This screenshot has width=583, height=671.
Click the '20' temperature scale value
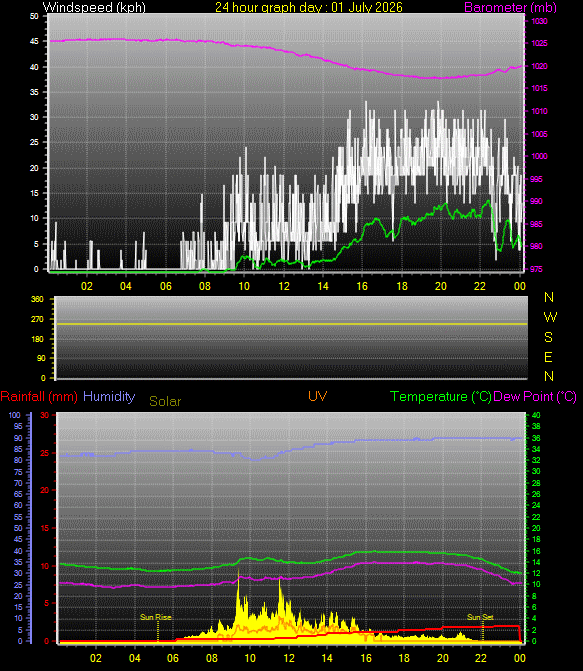coord(536,528)
